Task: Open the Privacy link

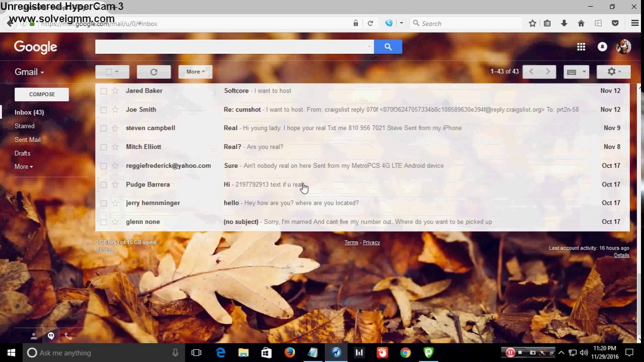Action: 371,242
